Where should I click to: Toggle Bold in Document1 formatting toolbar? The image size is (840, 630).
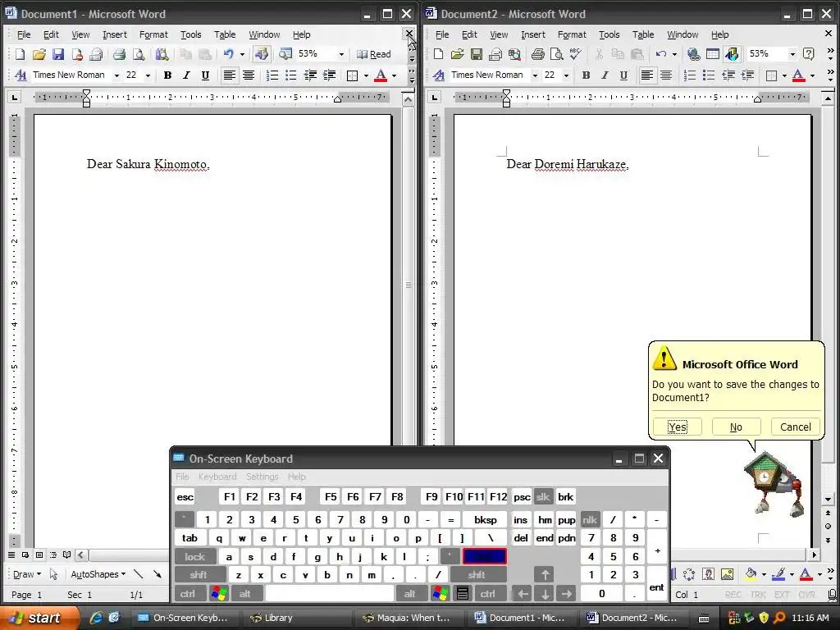click(x=167, y=75)
